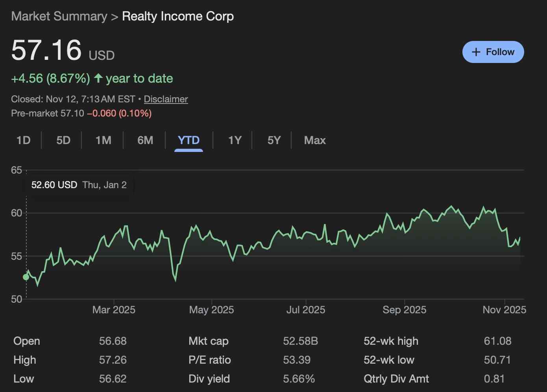This screenshot has width=547, height=392.
Task: Select the 1M time range
Action: 103,140
